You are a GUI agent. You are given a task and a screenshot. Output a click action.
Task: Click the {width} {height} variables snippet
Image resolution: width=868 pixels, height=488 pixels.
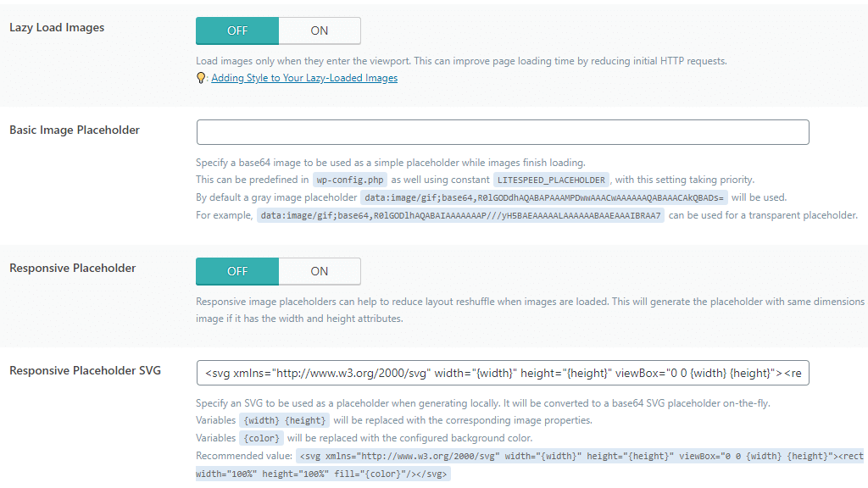[x=285, y=420]
